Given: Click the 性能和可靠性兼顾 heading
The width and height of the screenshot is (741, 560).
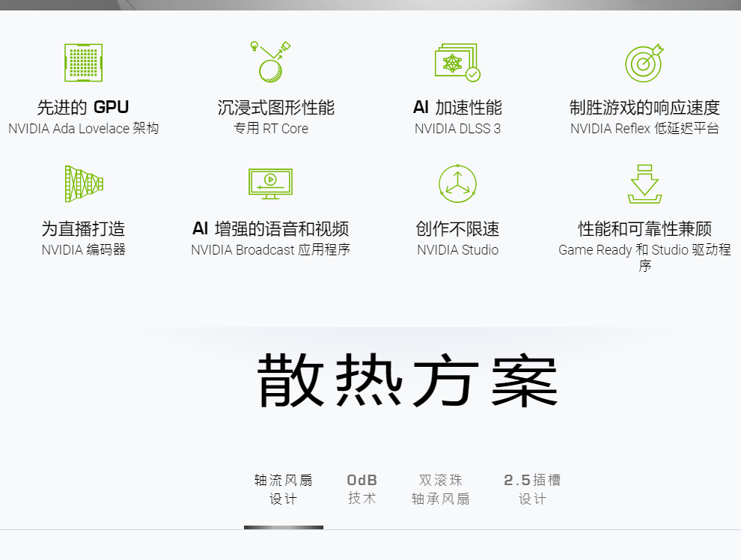Looking at the screenshot, I should [x=644, y=229].
